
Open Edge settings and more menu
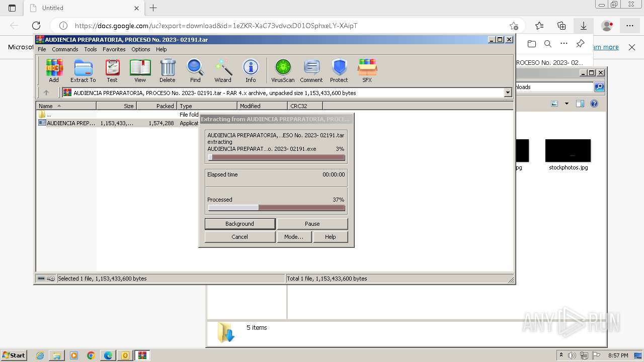click(630, 26)
